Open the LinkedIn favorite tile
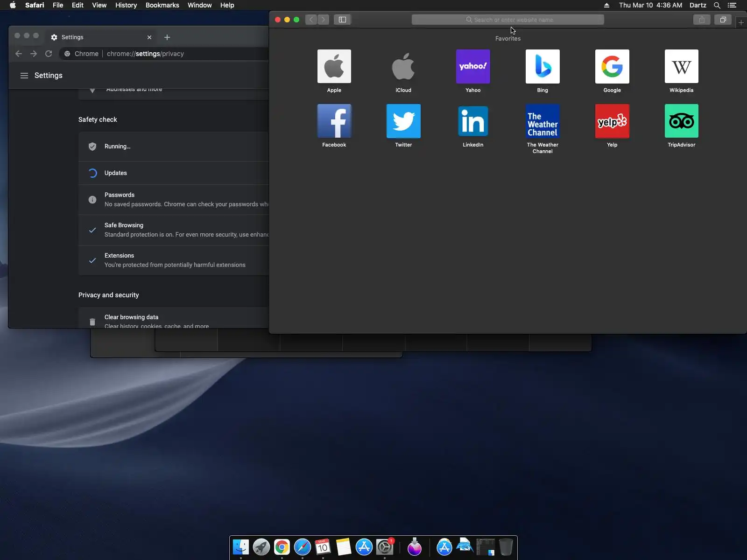The width and height of the screenshot is (747, 560). pyautogui.click(x=473, y=121)
